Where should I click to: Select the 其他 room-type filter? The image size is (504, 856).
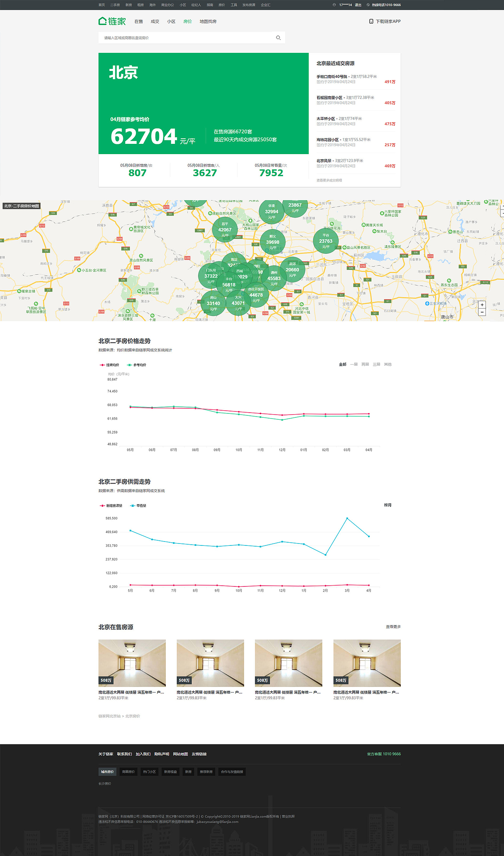coord(388,365)
